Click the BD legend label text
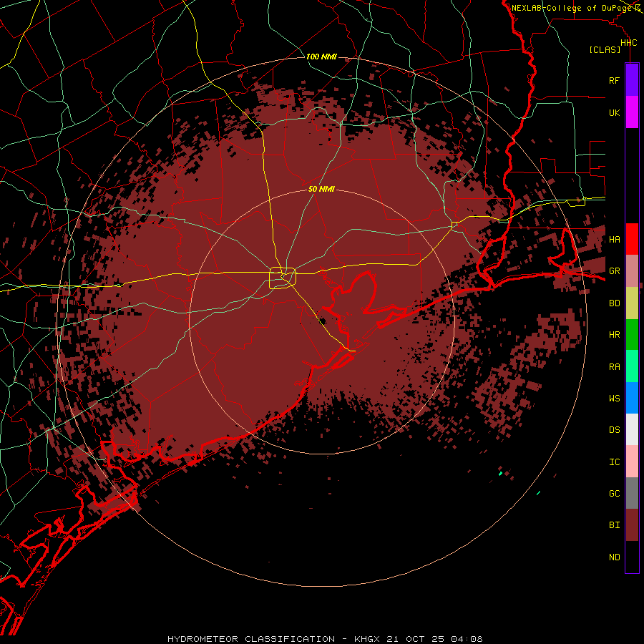The height and width of the screenshot is (644, 644). coord(614,303)
